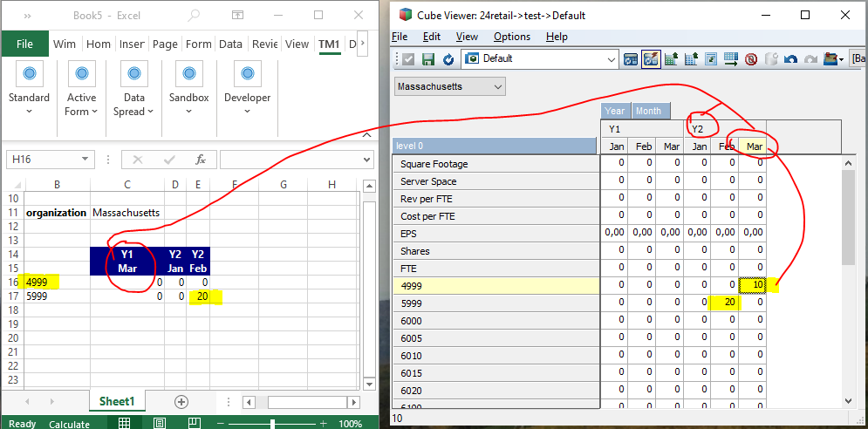Click the Recalculate icon in Cube Viewer toolbar
This screenshot has height=429, width=868.
(448, 59)
